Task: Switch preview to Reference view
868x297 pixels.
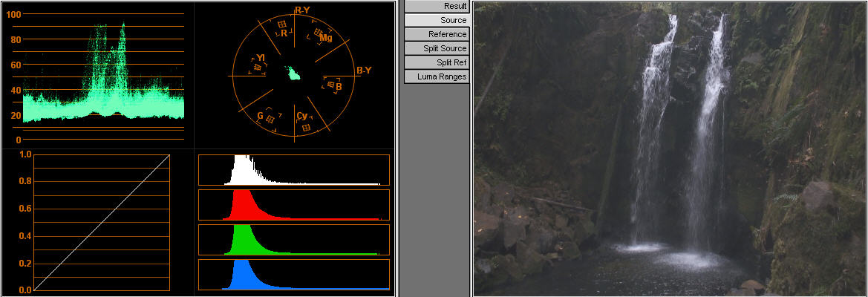Action: 437,34
